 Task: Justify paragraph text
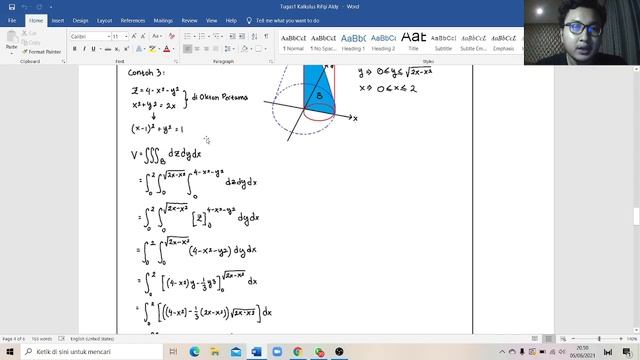coord(216,49)
